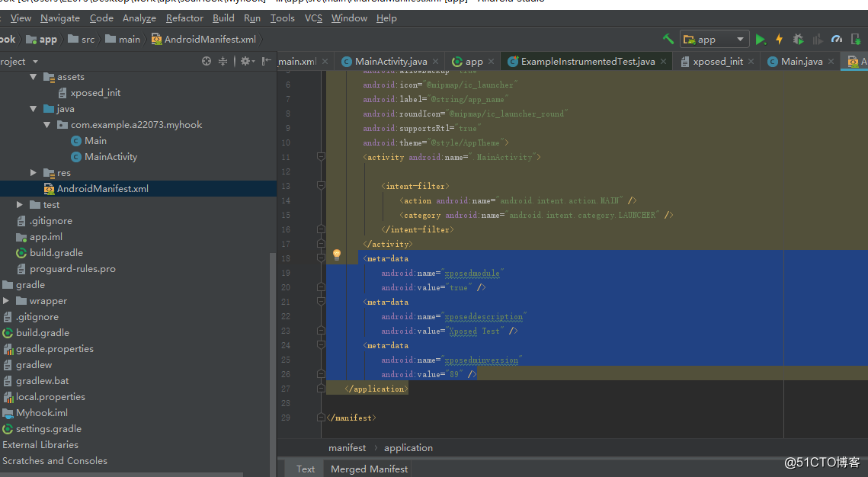Collapse the assets folder in project tree

[x=34, y=77]
